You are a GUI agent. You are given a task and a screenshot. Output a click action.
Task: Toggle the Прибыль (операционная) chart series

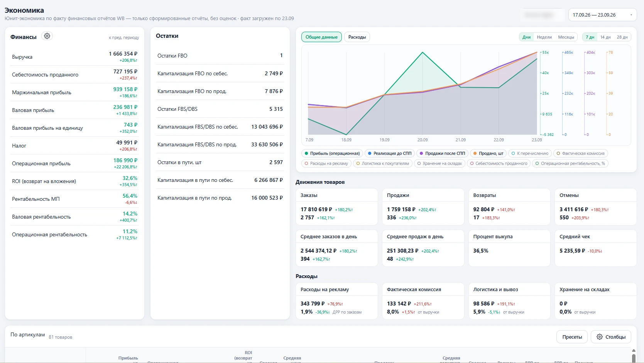tap(332, 153)
